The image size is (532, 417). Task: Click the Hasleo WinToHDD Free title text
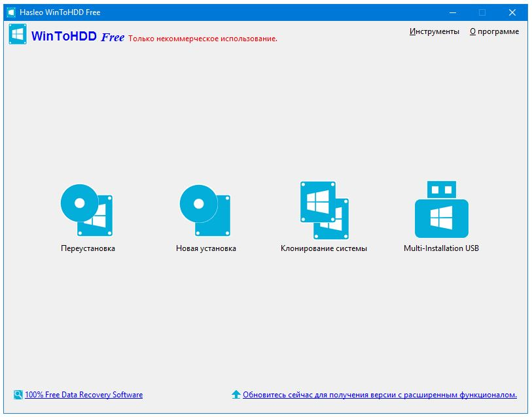(x=62, y=11)
